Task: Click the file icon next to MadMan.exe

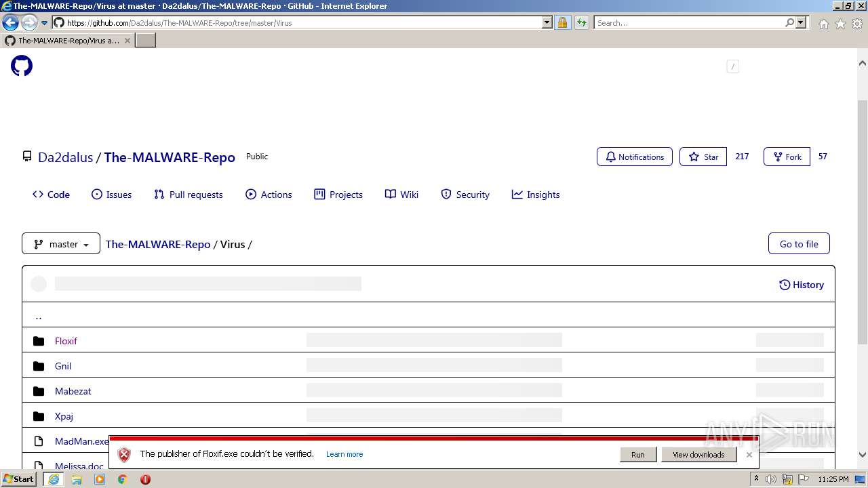Action: 39,441
